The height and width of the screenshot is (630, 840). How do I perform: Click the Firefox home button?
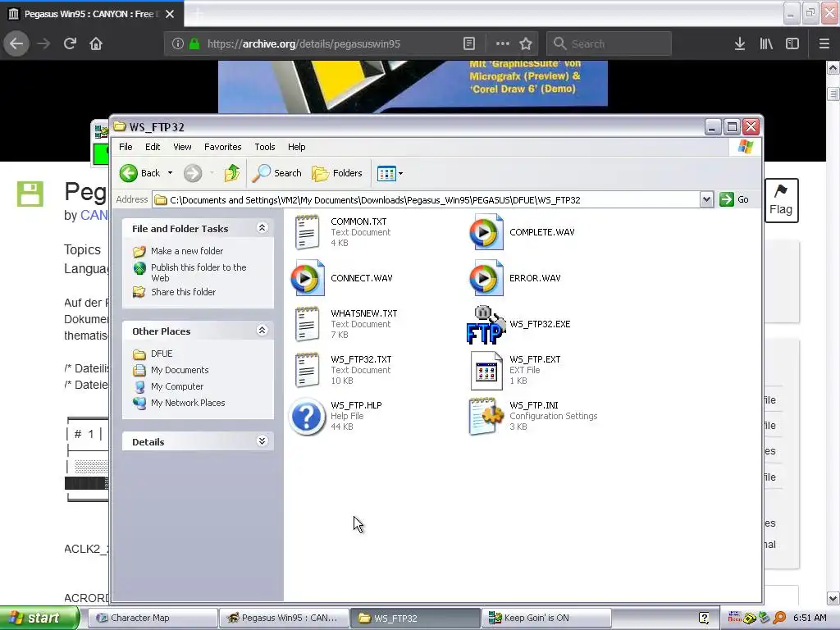point(96,43)
